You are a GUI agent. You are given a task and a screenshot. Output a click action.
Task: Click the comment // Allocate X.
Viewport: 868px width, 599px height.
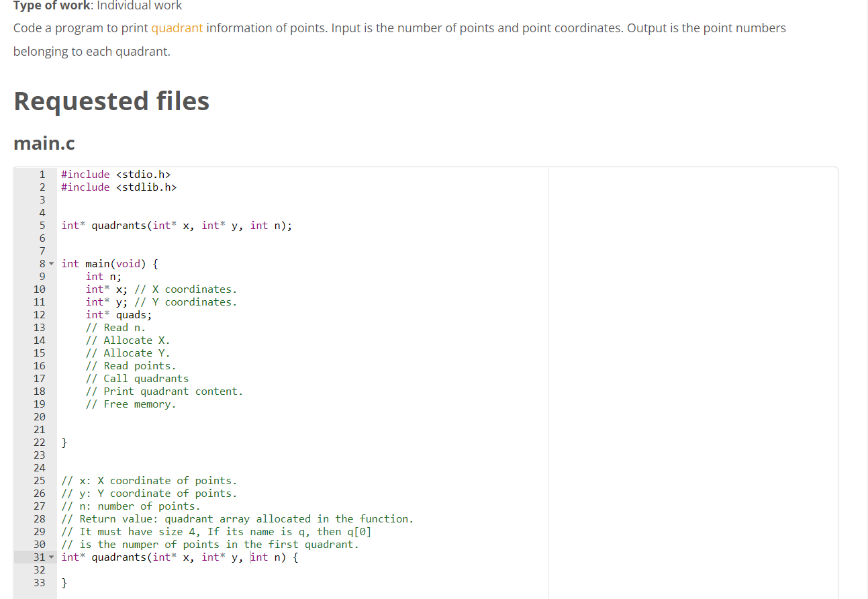[126, 340]
